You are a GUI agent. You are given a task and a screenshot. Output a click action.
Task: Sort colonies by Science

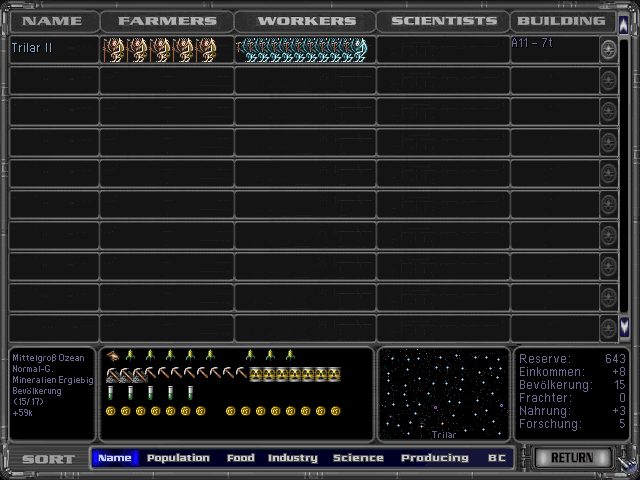[x=358, y=458]
